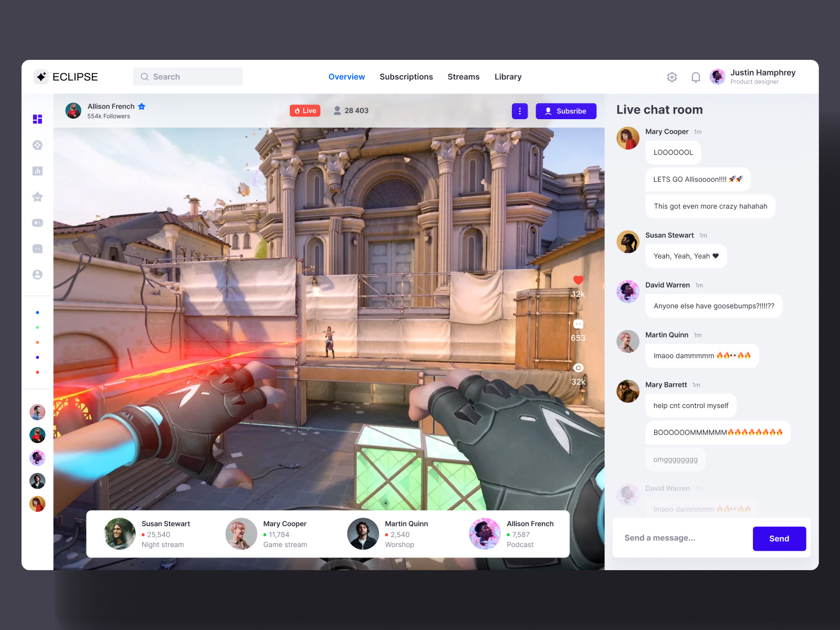Click the notification bell icon
The height and width of the screenshot is (630, 840).
tap(696, 77)
